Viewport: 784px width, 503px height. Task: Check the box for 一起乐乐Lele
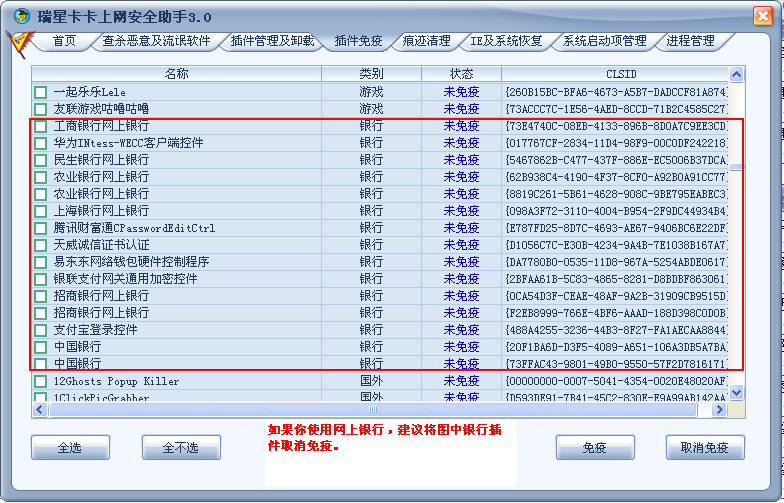(40, 92)
